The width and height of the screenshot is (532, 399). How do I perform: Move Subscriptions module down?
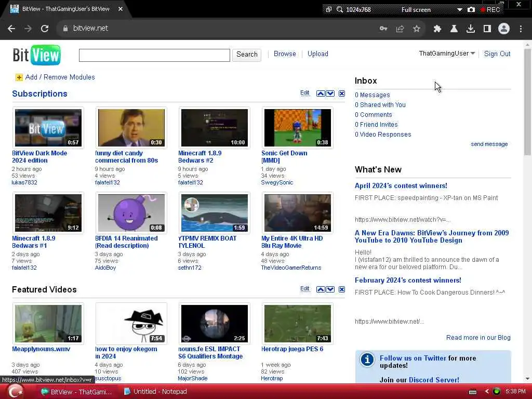pos(330,94)
